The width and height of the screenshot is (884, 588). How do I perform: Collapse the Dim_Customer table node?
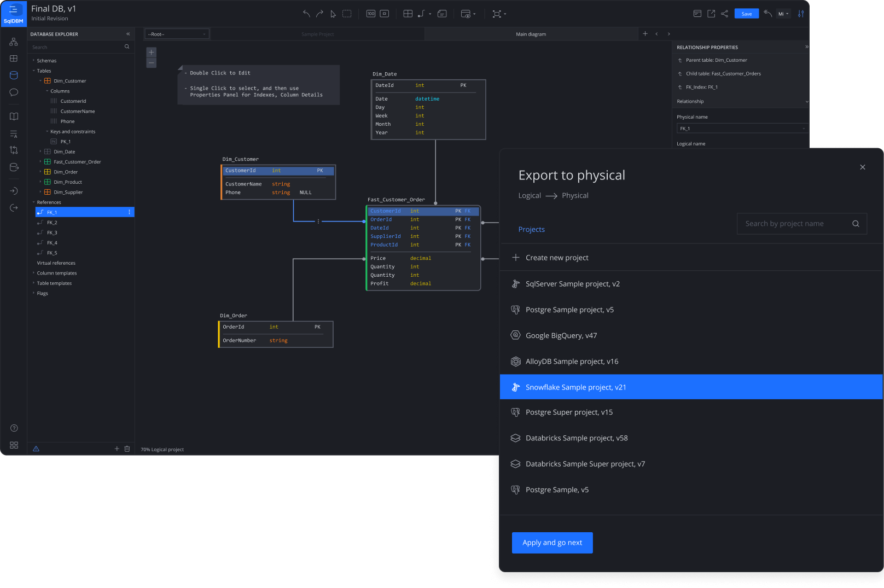point(40,81)
